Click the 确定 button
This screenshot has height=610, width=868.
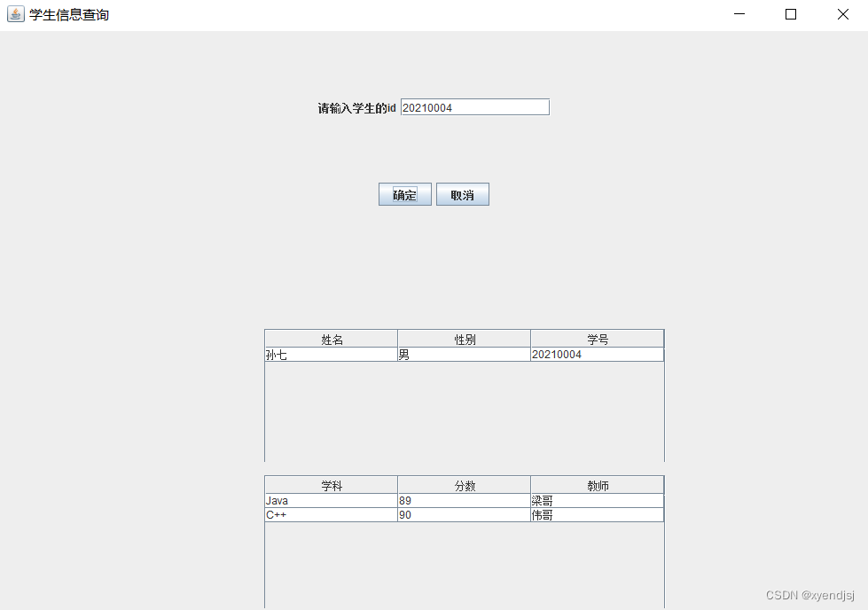click(404, 194)
